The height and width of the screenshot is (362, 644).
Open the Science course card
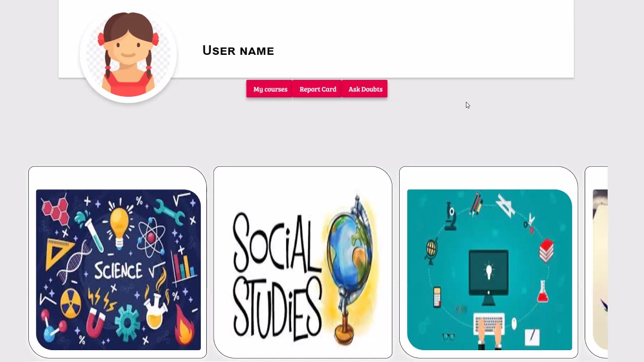118,262
